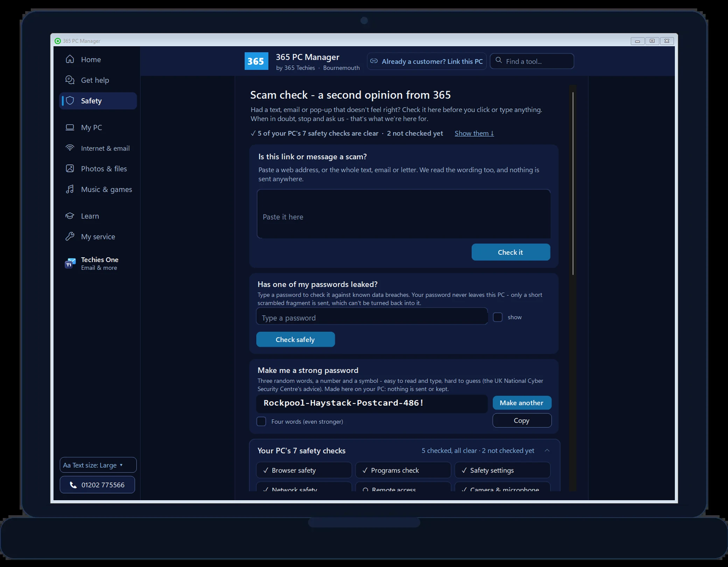728x567 pixels.
Task: Click the Music & games note icon
Action: pos(70,189)
